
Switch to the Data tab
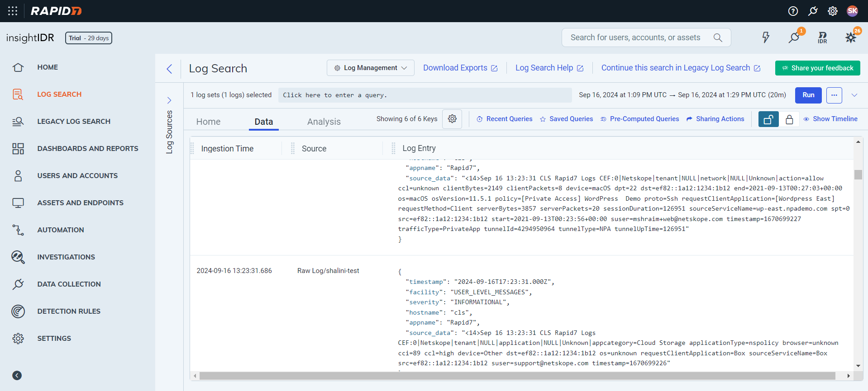point(264,122)
